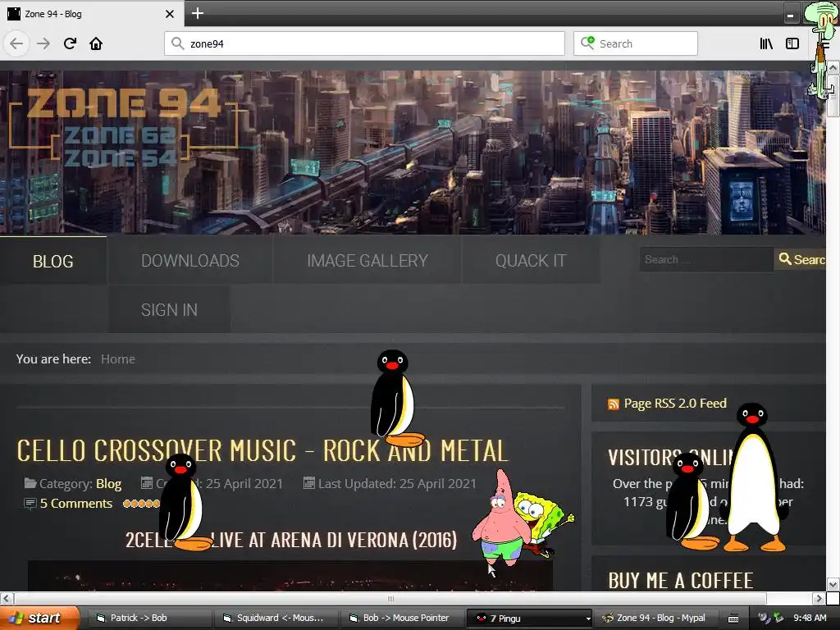Open the QUACK IT menu tab
840x630 pixels.
pyautogui.click(x=531, y=261)
